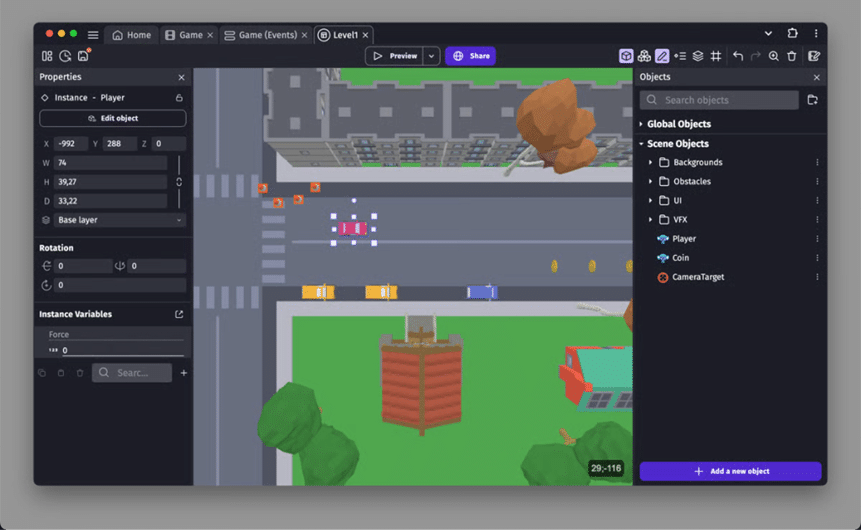Click the D depth field
Screen dimensions: 861x530
[x=111, y=201]
